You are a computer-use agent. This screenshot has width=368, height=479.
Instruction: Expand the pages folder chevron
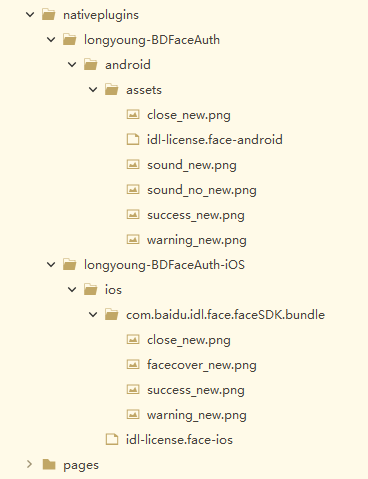pyautogui.click(x=30, y=464)
